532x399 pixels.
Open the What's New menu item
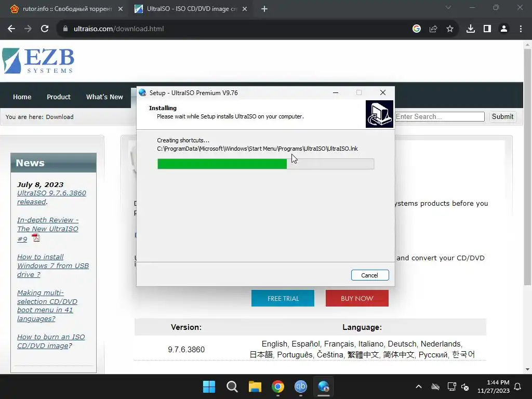click(104, 97)
